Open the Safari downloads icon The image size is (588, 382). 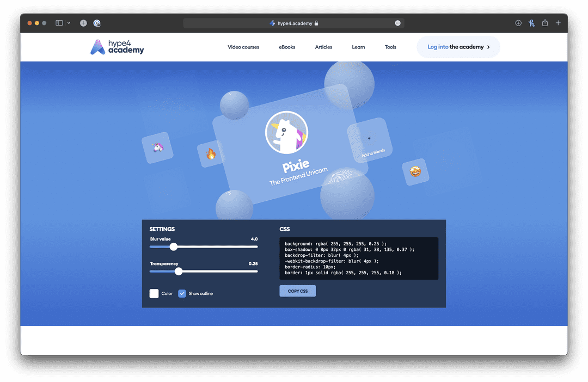(x=518, y=23)
